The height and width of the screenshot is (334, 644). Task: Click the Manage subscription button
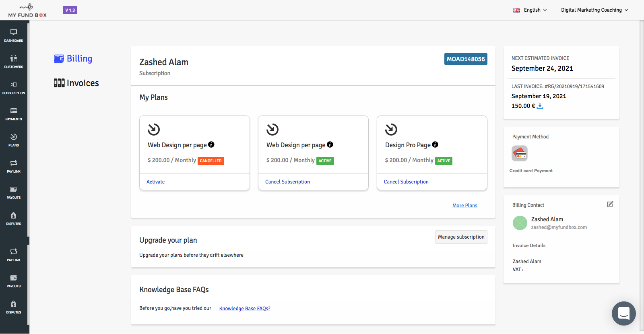(x=461, y=237)
